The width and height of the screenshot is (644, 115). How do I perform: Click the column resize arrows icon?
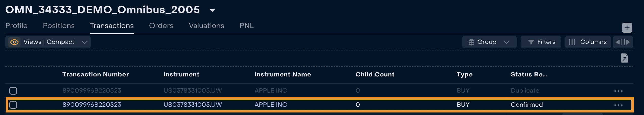tap(623, 42)
